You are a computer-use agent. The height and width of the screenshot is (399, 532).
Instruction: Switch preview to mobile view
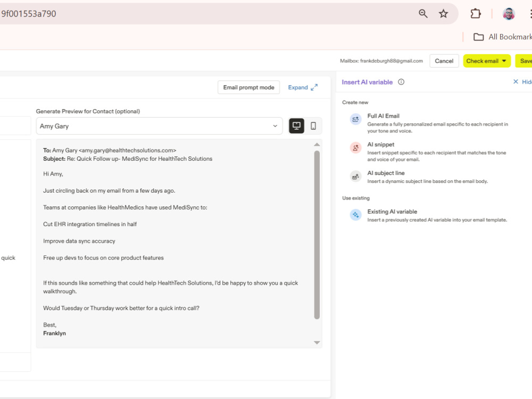click(x=313, y=126)
